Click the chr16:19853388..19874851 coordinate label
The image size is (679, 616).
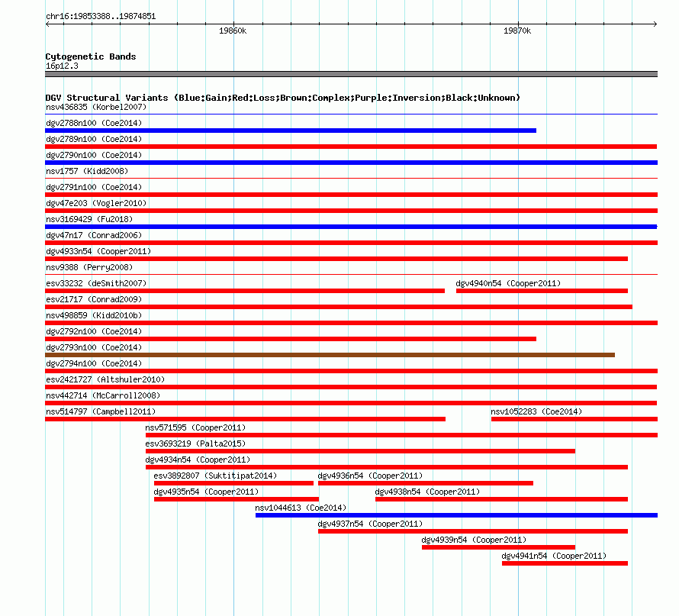click(101, 16)
